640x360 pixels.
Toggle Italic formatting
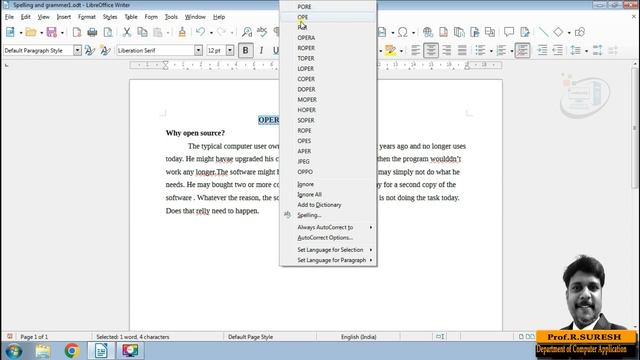[x=261, y=50]
